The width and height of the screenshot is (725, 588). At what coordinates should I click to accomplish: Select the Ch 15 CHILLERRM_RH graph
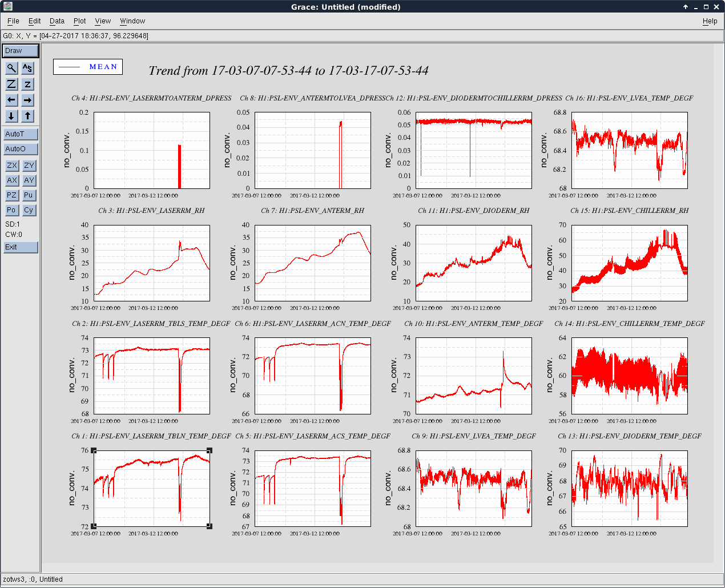pyautogui.click(x=630, y=263)
